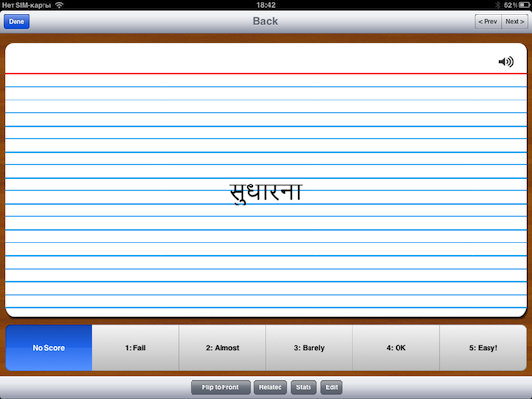
Task: Rate the card 1: Fail
Action: (135, 348)
